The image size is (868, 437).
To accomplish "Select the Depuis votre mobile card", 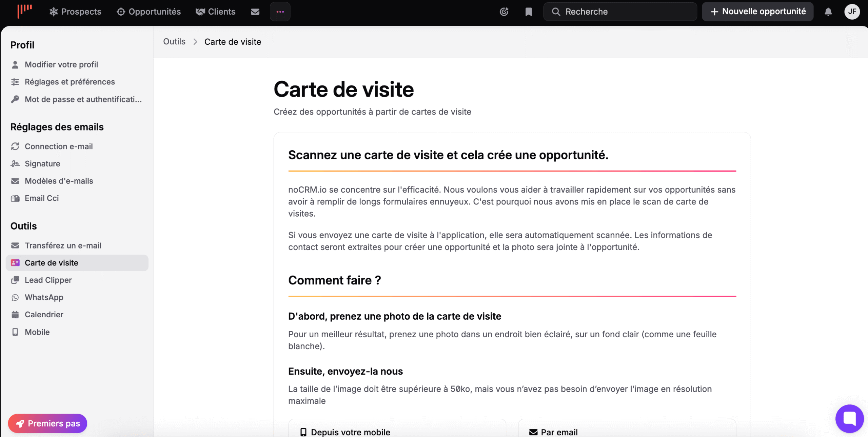I will [397, 428].
